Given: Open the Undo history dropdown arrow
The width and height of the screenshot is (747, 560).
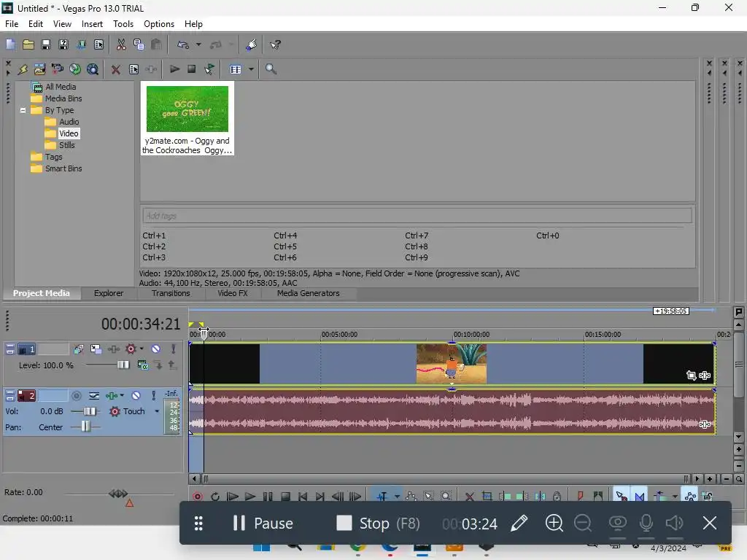Looking at the screenshot, I should coord(198,44).
